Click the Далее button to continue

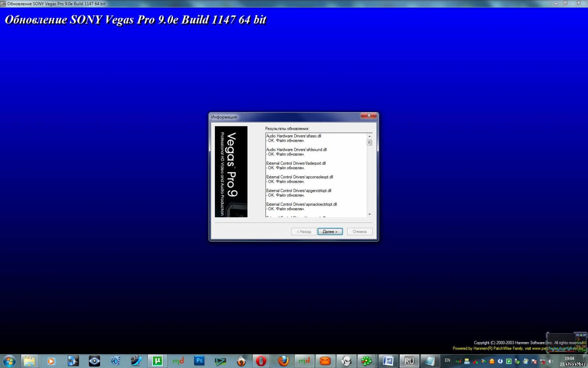pyautogui.click(x=330, y=232)
